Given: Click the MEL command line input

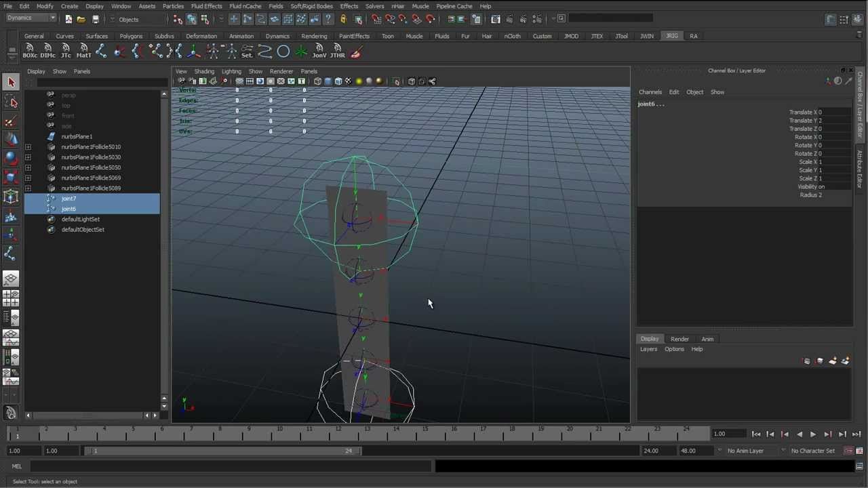Looking at the screenshot, I should tap(231, 466).
